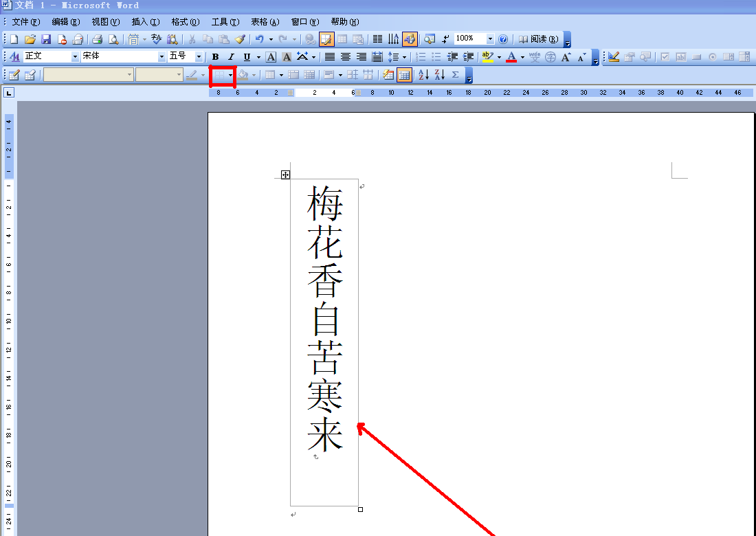
Task: Toggle Bold formatting
Action: pyautogui.click(x=215, y=57)
